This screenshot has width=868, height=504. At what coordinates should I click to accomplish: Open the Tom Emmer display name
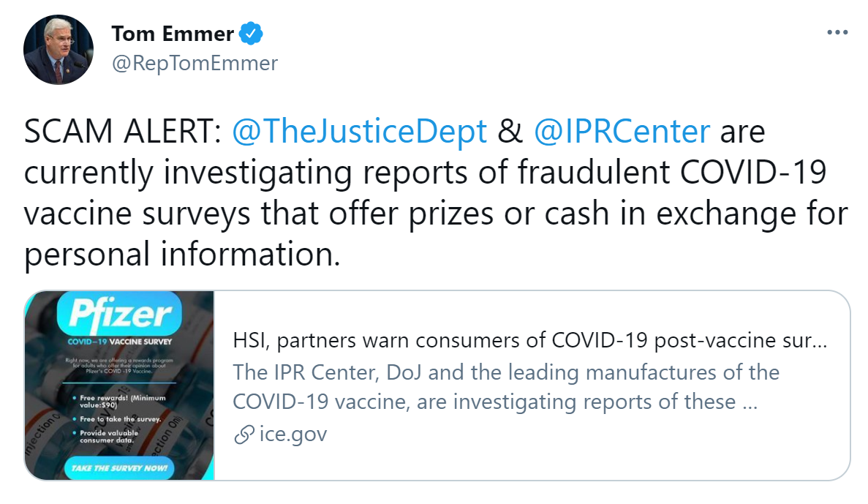(173, 34)
